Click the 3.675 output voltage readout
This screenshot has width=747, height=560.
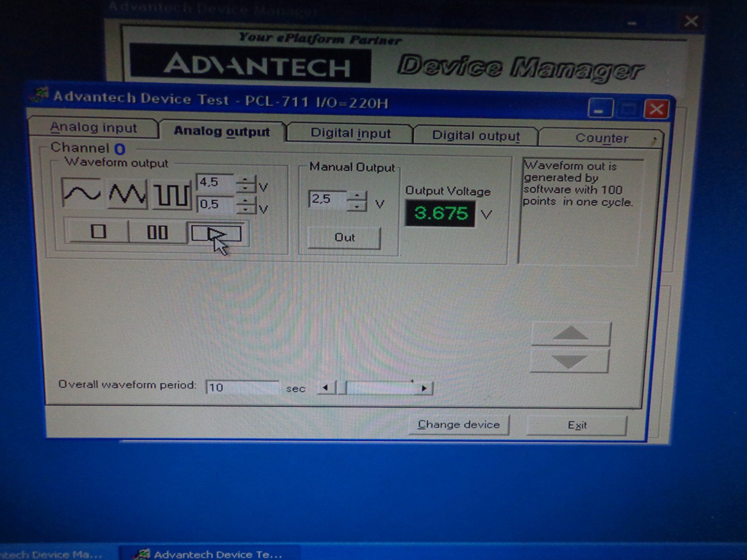pos(440,213)
